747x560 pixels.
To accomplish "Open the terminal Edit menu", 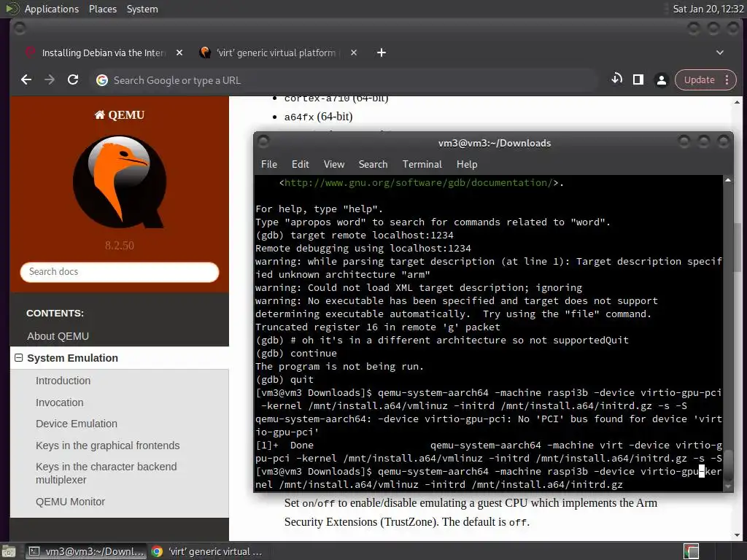I will pos(300,164).
